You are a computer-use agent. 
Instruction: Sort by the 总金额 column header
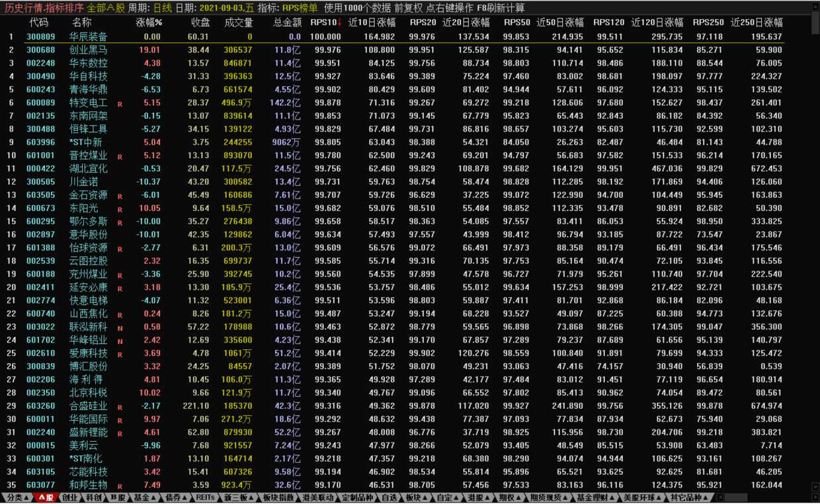point(288,22)
